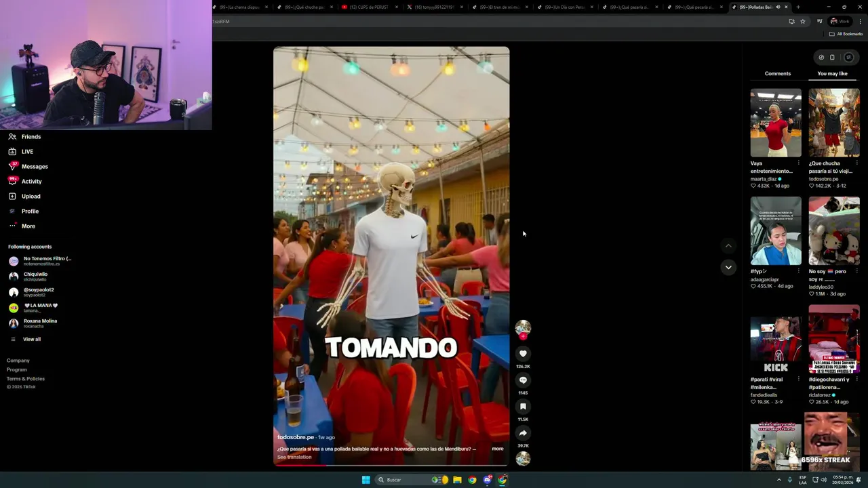The image size is (868, 488).
Task: Open laddyleo30 profile link
Action: [x=821, y=287]
